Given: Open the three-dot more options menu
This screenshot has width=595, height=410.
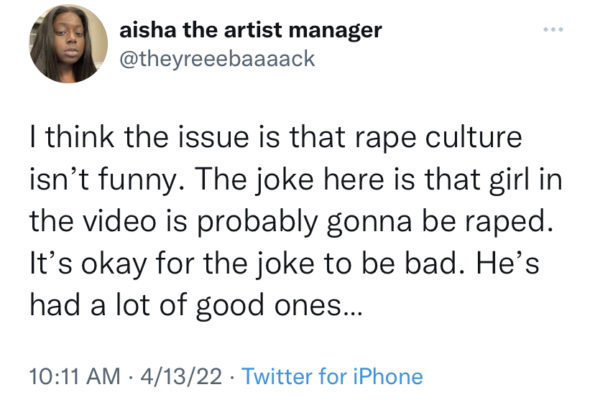Looking at the screenshot, I should point(553,29).
